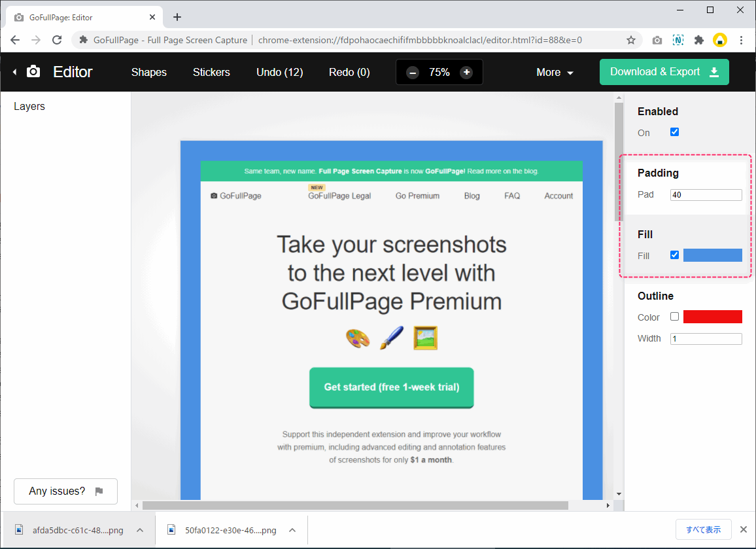Click the 75% zoom level text
Image resolution: width=756 pixels, height=549 pixels.
pos(439,73)
